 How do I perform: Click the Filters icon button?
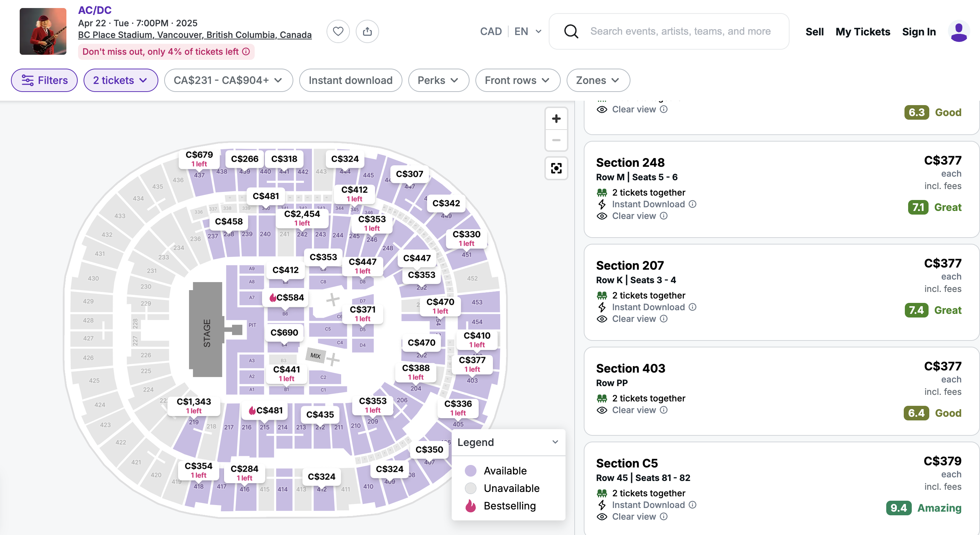point(27,80)
